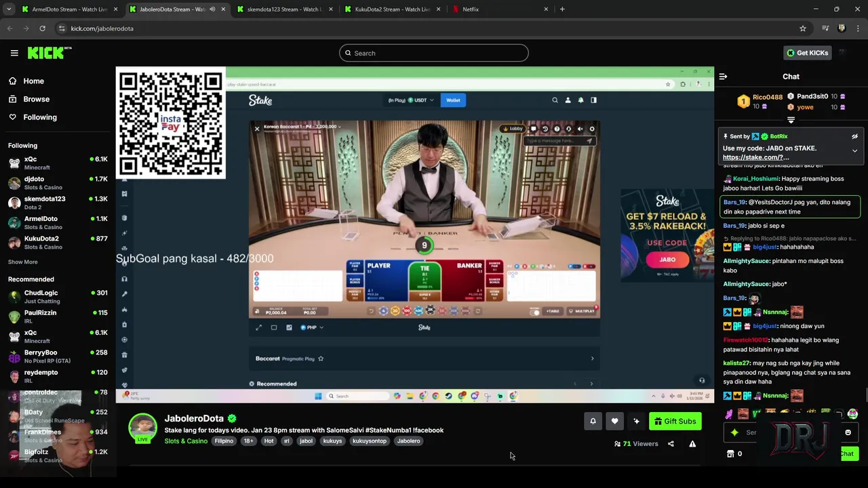This screenshot has height=488, width=868.
Task: Go to Home in sidebar
Action: [x=33, y=81]
